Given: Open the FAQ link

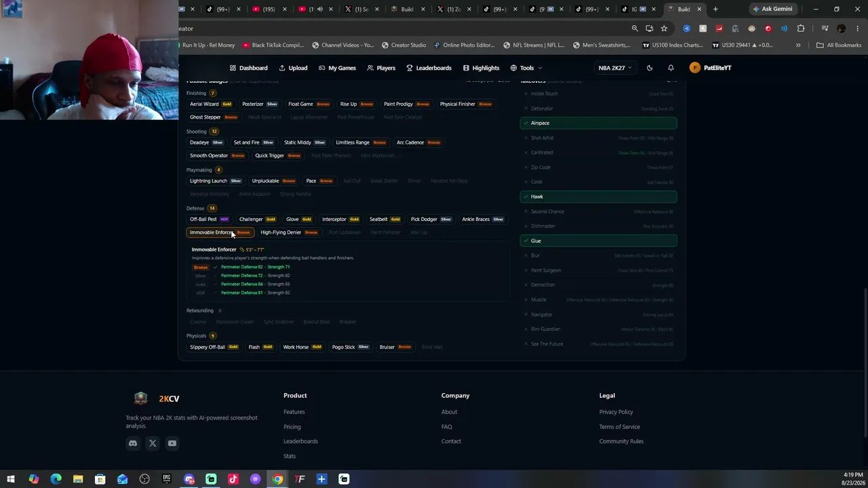Looking at the screenshot, I should point(447,427).
